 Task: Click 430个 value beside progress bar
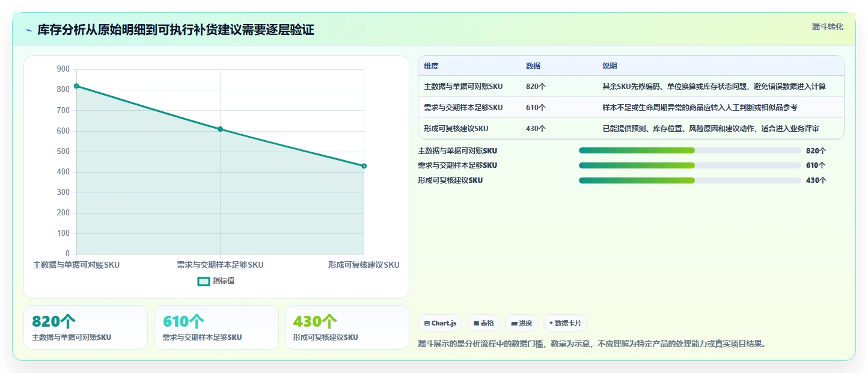point(816,180)
